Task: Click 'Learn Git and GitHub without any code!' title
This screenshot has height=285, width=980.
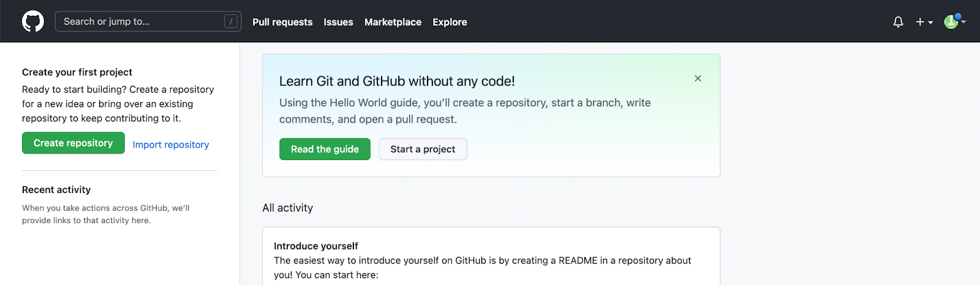Action: [397, 81]
